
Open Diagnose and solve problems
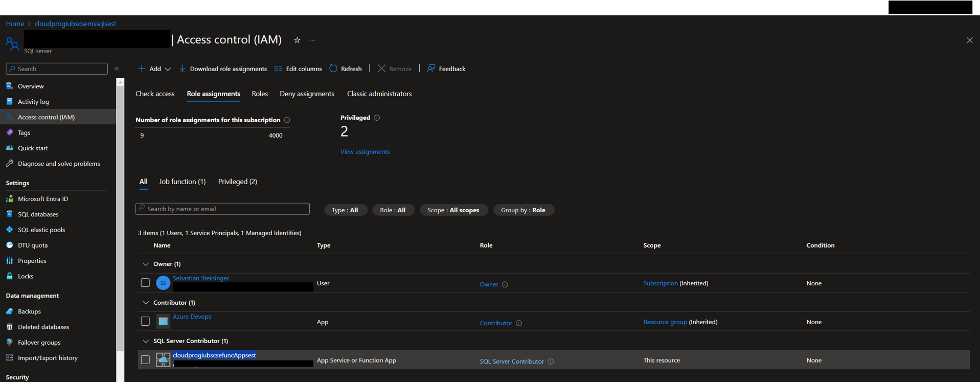[x=59, y=164]
